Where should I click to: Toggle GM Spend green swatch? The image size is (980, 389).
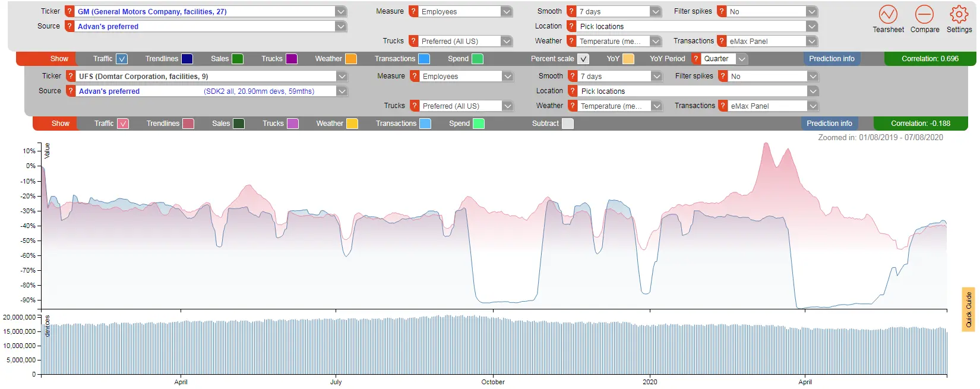[x=478, y=59]
